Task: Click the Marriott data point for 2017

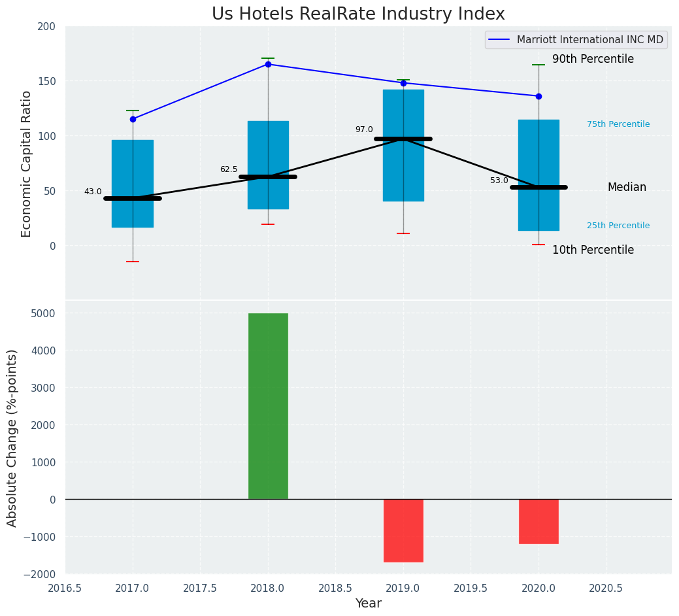Action: [x=133, y=119]
